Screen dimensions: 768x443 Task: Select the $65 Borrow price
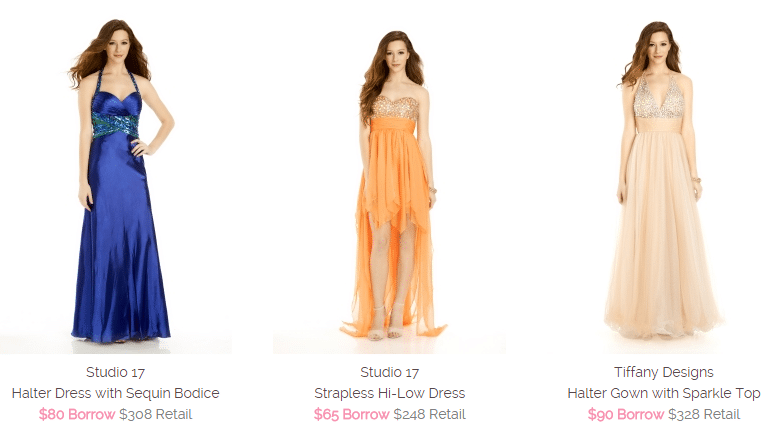(x=351, y=415)
